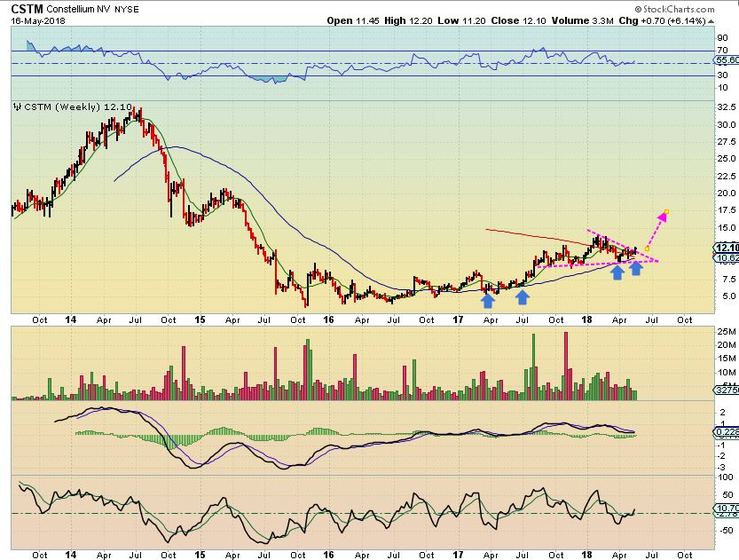Click the tall green volume bar near Oct 2015

tap(308, 369)
